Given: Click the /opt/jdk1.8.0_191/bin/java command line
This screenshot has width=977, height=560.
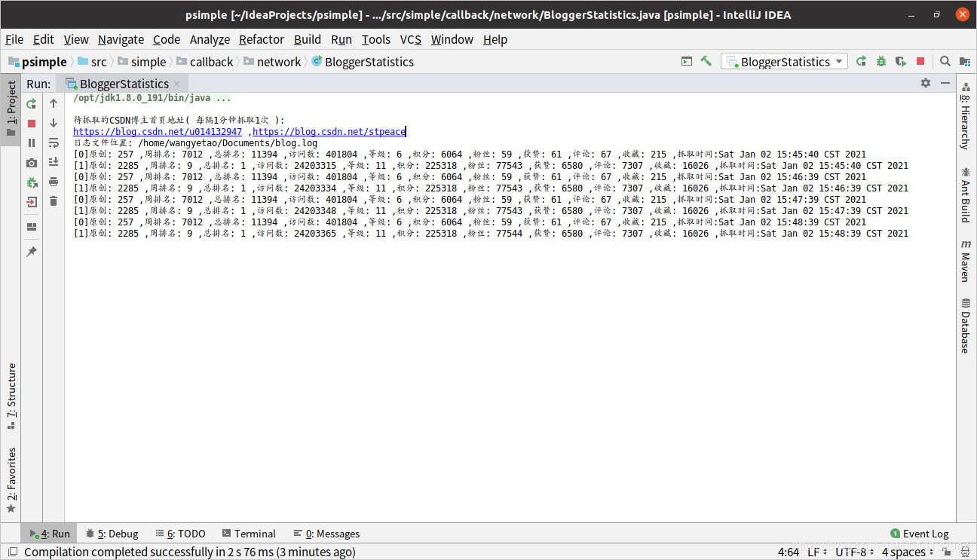Looking at the screenshot, I should coord(152,98).
